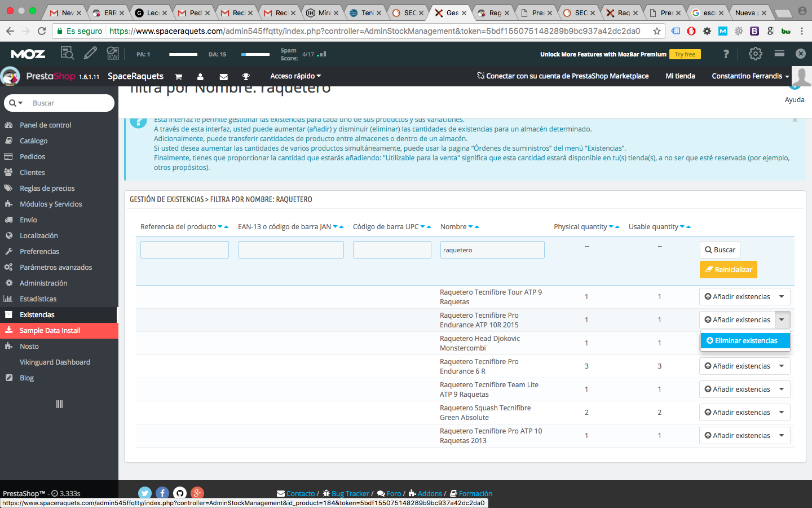Expand dropdown for Raquetero Tecnifibre Team Lite row

click(782, 389)
